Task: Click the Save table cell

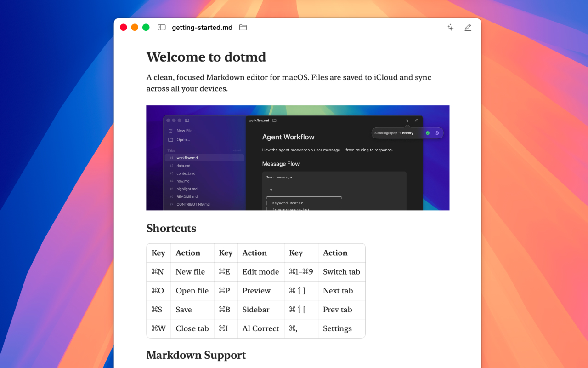Action: (x=192, y=310)
